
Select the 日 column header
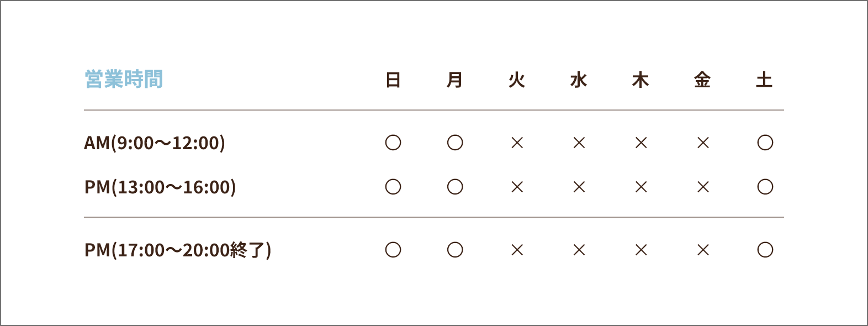coord(393,80)
